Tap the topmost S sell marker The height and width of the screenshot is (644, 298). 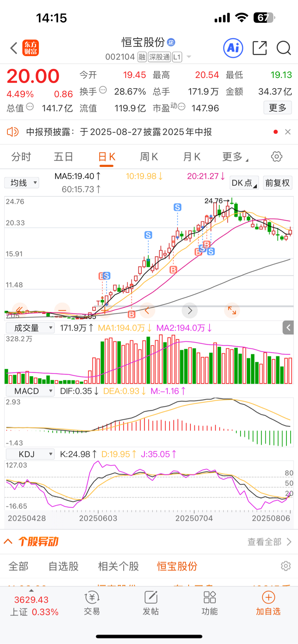pos(177,207)
